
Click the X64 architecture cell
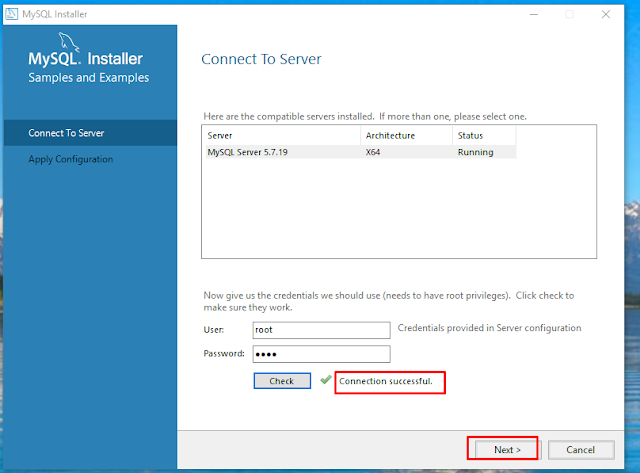pos(373,152)
